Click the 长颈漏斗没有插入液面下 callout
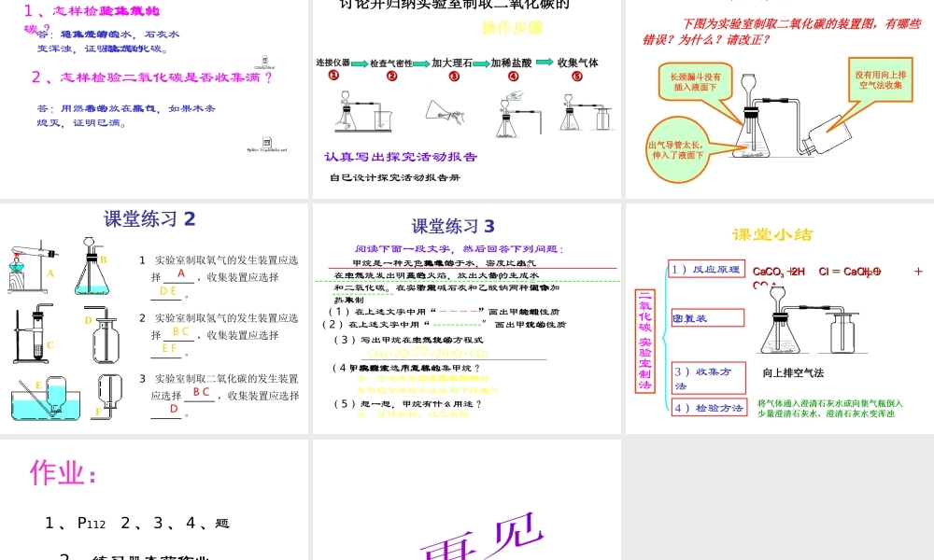 click(x=695, y=82)
